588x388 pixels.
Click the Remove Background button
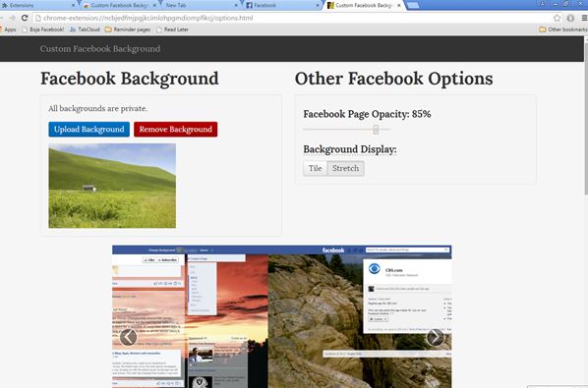click(x=175, y=130)
